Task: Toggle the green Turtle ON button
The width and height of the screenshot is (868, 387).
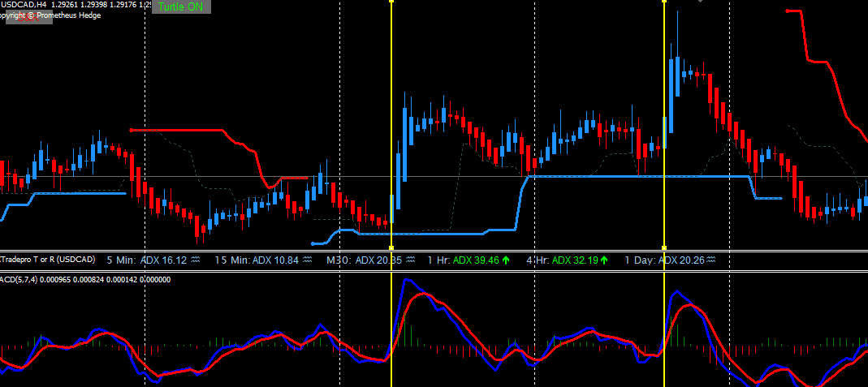Action: (181, 7)
